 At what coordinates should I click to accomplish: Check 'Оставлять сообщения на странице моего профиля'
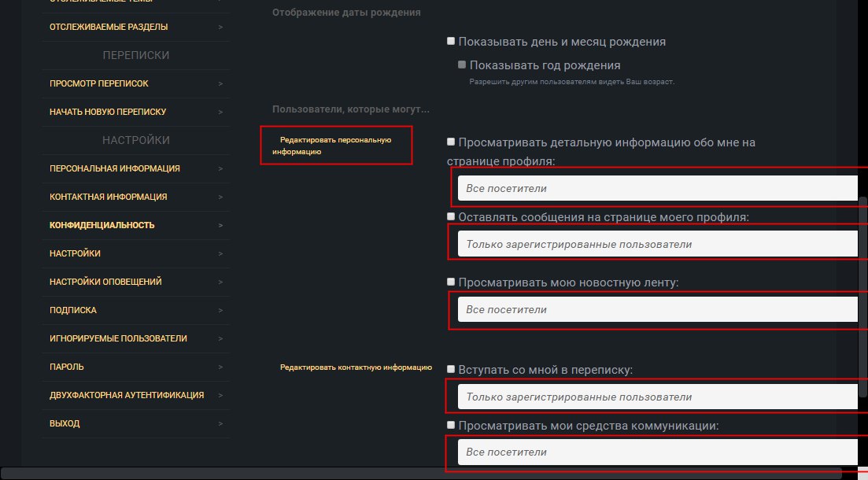tap(451, 216)
